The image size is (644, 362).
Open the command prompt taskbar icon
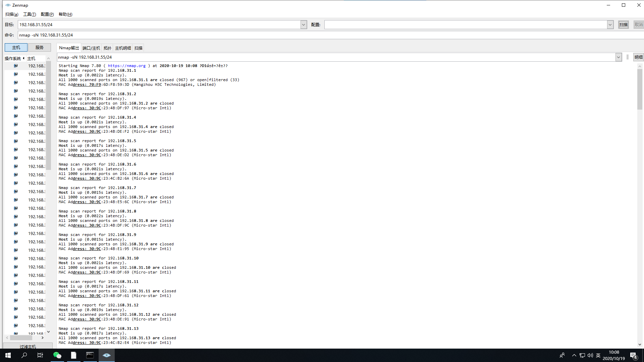90,355
